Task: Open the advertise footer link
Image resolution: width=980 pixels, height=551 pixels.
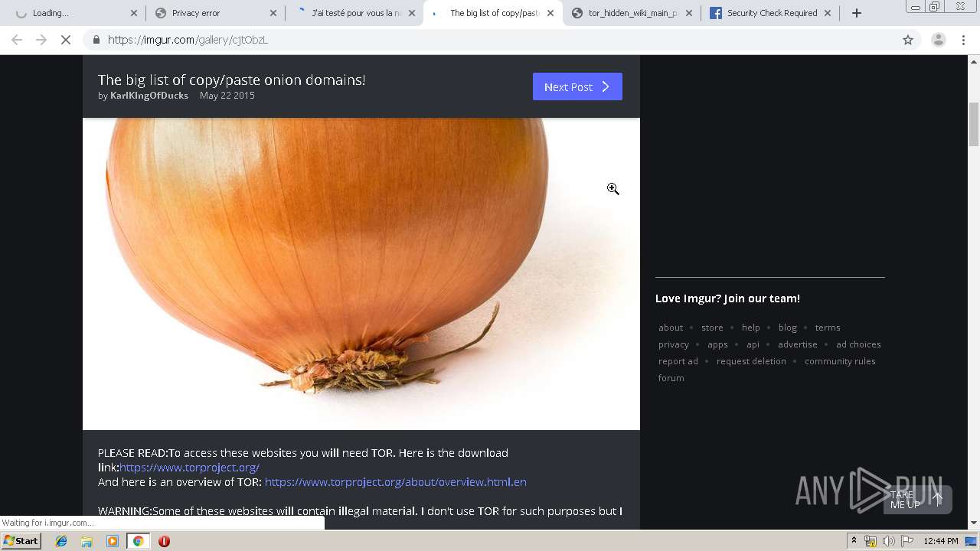Action: pyautogui.click(x=798, y=344)
